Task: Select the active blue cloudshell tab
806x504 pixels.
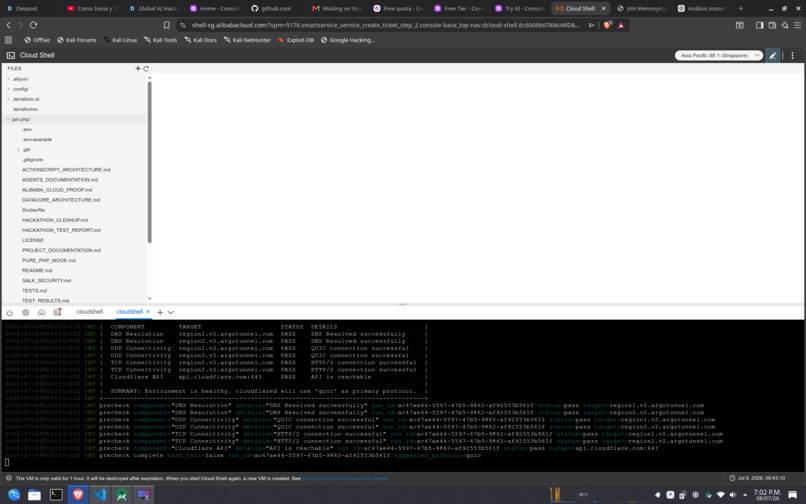Action: pos(130,312)
